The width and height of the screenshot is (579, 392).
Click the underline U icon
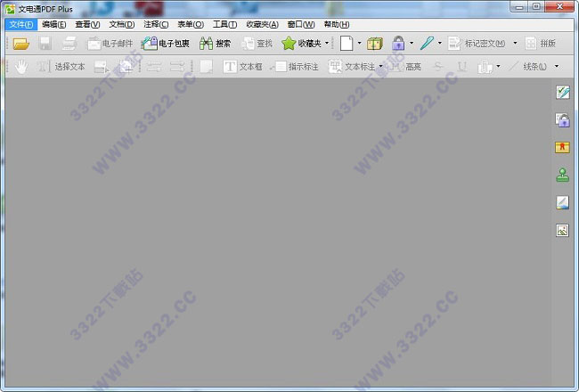[x=462, y=67]
